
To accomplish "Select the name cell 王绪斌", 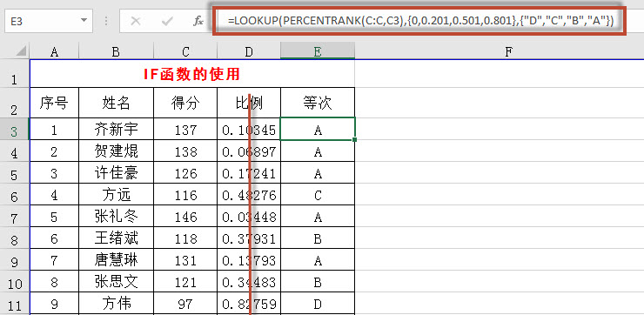I will [x=116, y=238].
